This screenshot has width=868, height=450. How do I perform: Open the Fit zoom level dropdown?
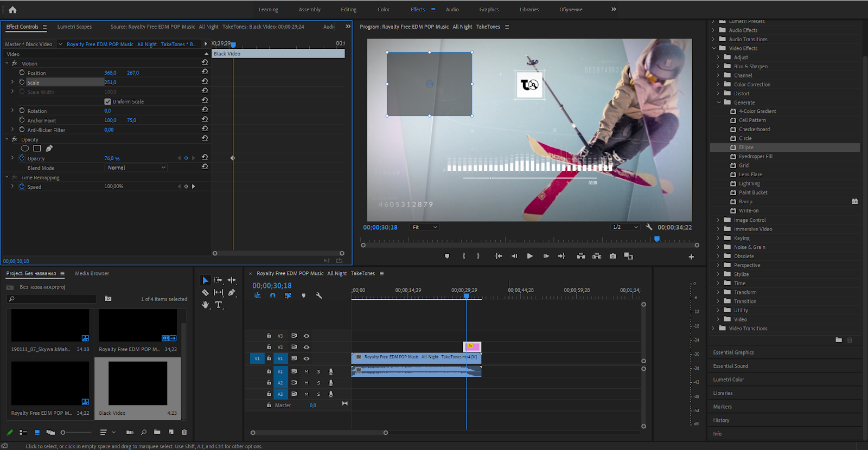pos(425,227)
